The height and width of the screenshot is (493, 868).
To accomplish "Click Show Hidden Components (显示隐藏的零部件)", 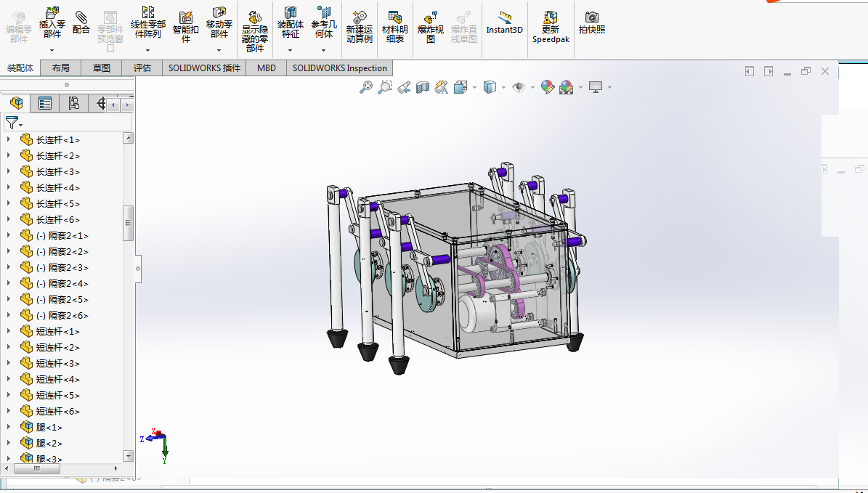I will coord(255,29).
